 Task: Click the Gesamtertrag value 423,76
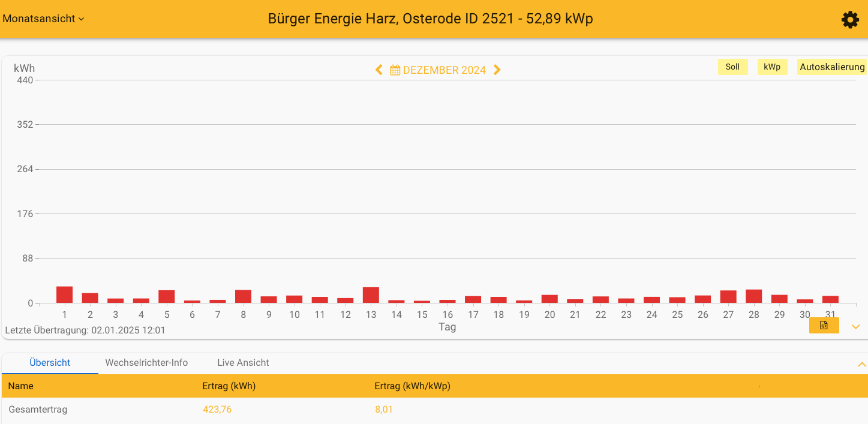click(x=217, y=409)
